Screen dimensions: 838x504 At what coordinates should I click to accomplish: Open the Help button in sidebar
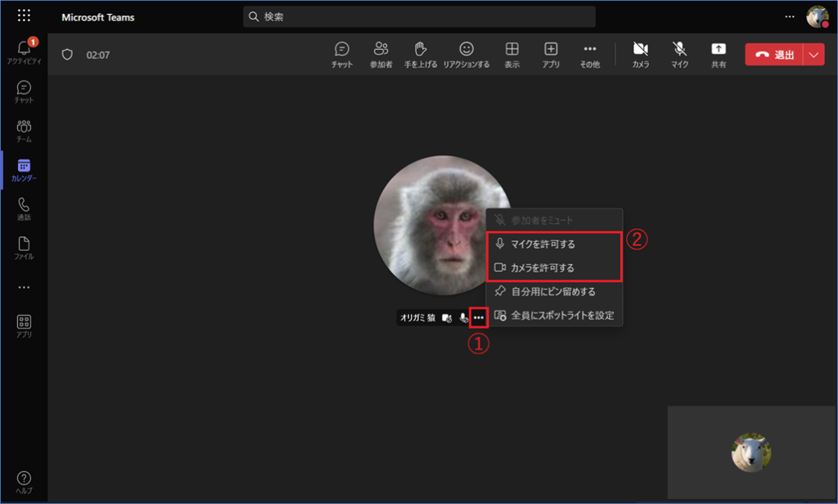pyautogui.click(x=24, y=482)
